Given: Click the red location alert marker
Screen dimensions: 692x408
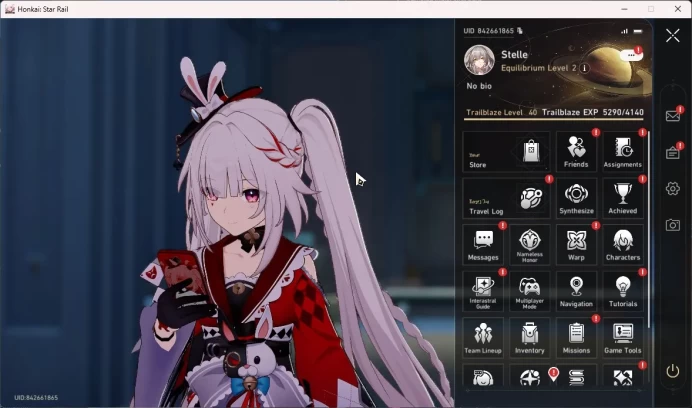Looking at the screenshot, I should point(553,374).
